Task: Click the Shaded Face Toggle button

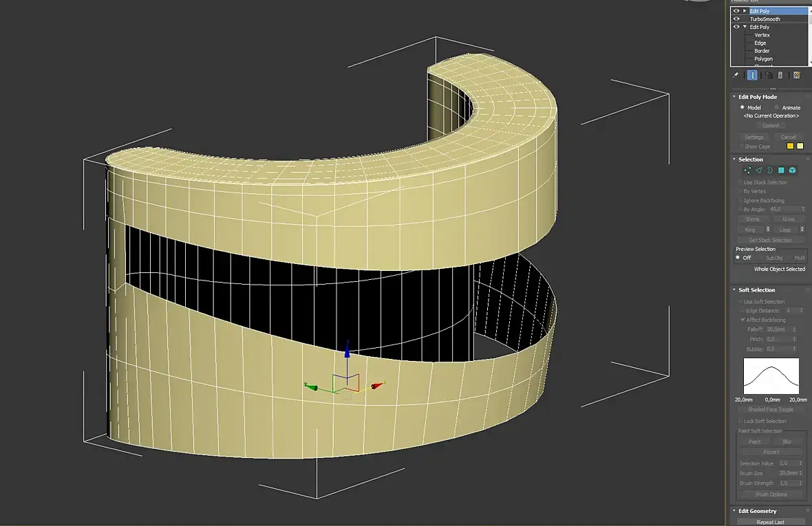Action: [771, 410]
